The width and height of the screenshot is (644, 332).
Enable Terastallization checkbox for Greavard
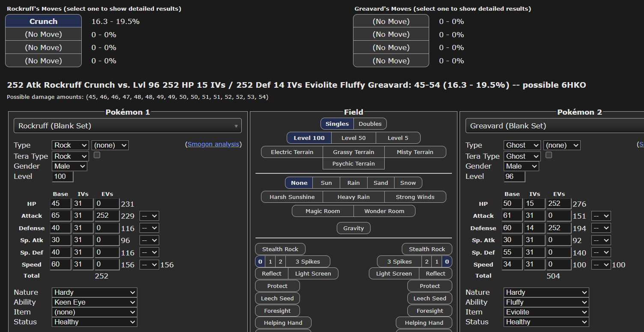549,155
